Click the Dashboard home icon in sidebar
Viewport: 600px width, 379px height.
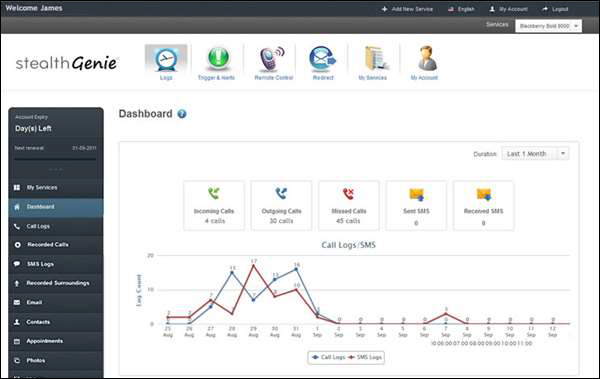tap(17, 207)
